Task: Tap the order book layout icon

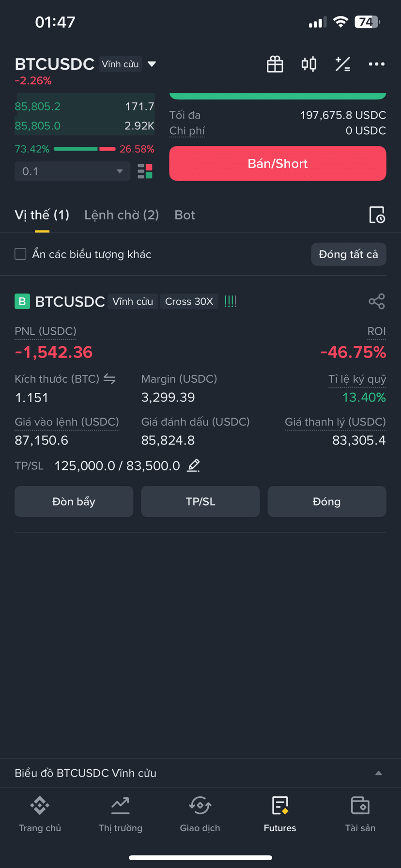Action: tap(145, 171)
